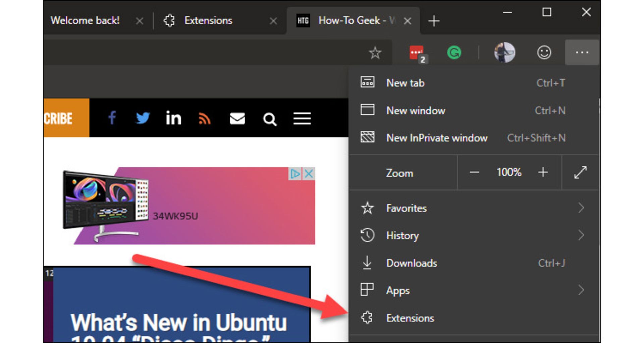Close the Extensions tab
The height and width of the screenshot is (343, 644).
click(273, 21)
